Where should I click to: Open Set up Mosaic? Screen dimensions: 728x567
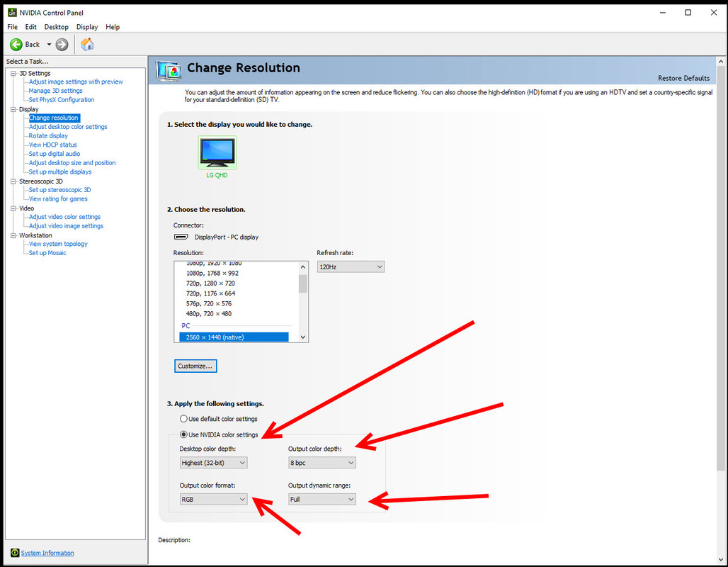(47, 253)
